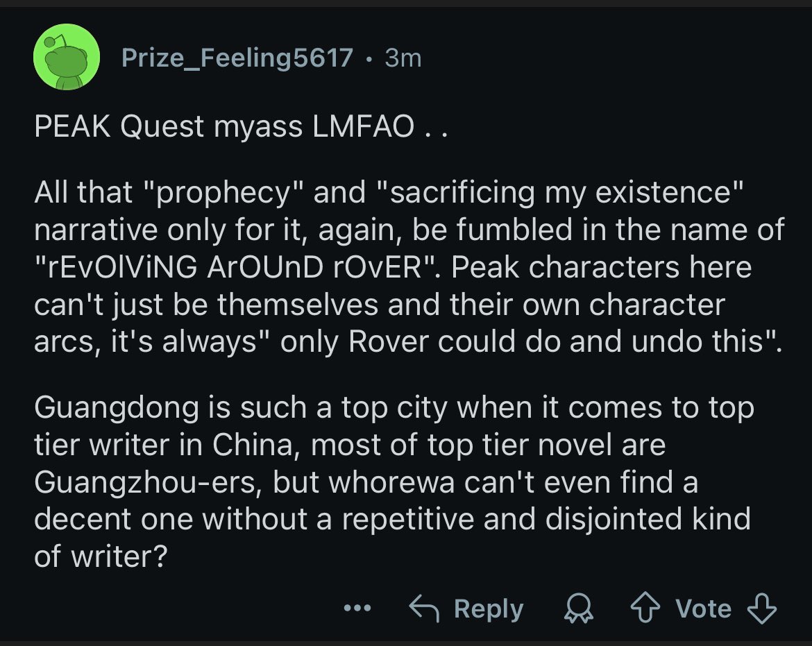
Task: Click the Vote count label
Action: [704, 609]
